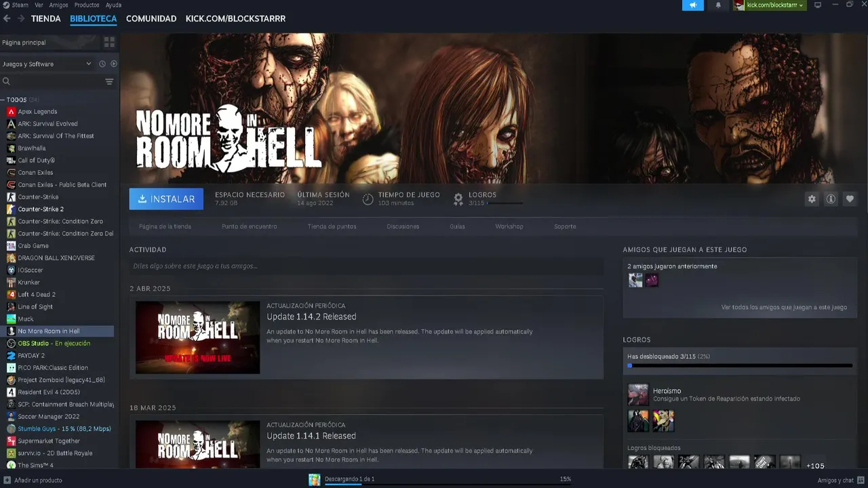Click the add product plus icon
Viewport: 868px width, 488px height.
coord(7,480)
